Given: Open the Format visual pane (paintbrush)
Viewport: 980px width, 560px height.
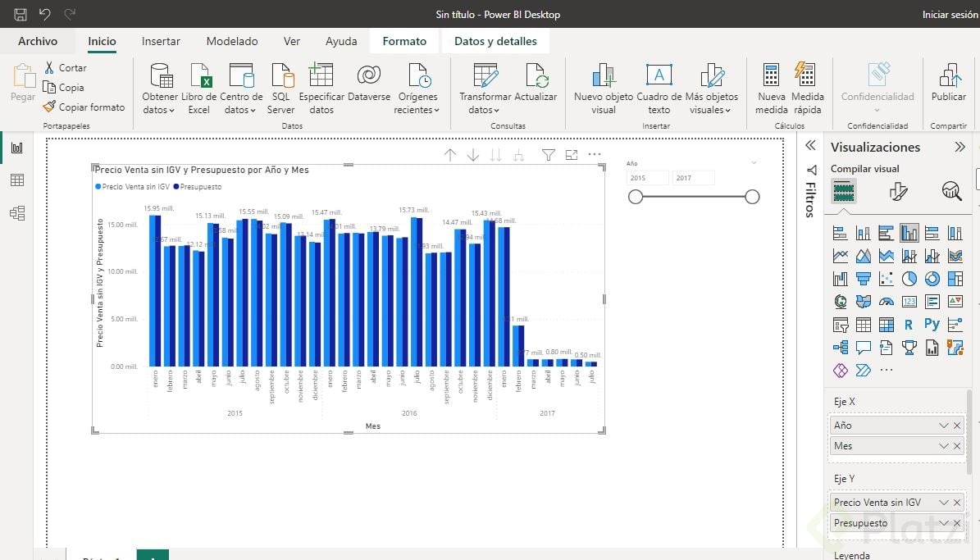Looking at the screenshot, I should pyautogui.click(x=898, y=191).
